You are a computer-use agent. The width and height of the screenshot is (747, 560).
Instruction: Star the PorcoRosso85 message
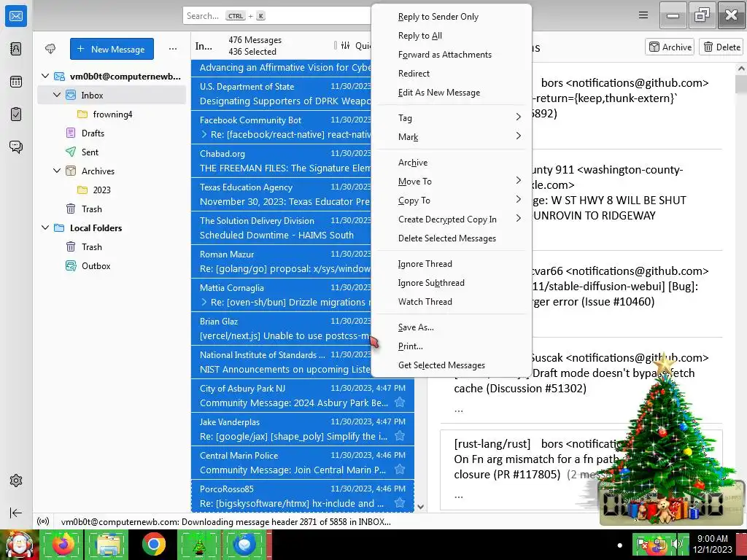point(400,503)
